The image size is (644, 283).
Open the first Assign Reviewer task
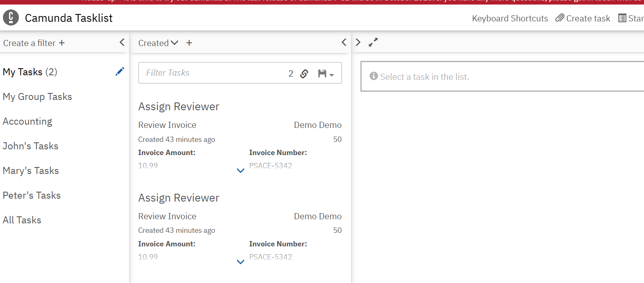pos(179,107)
